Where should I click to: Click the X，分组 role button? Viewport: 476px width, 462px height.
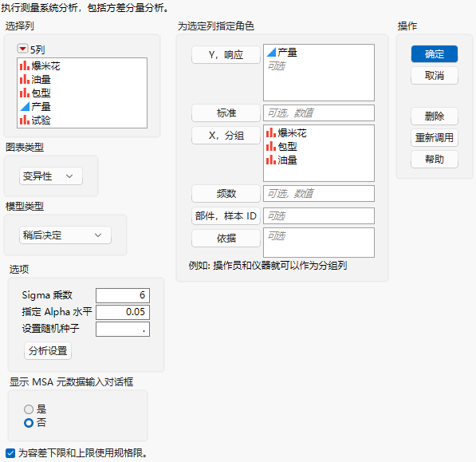coord(226,135)
